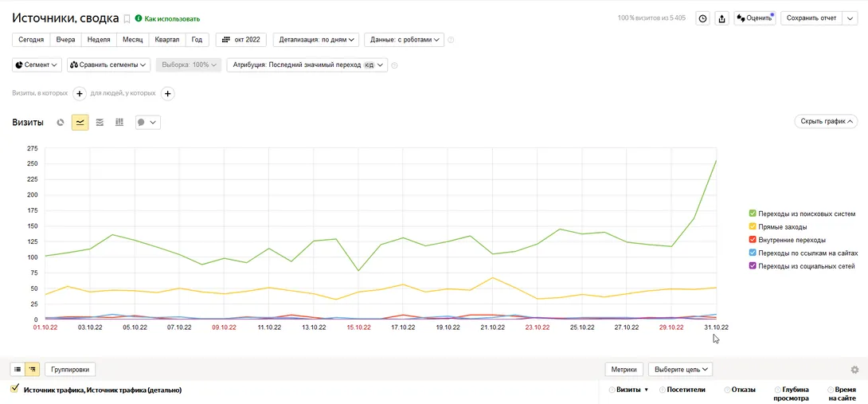
Task: Click 'Источник трафика (детально)' grouping label
Action: point(132,390)
